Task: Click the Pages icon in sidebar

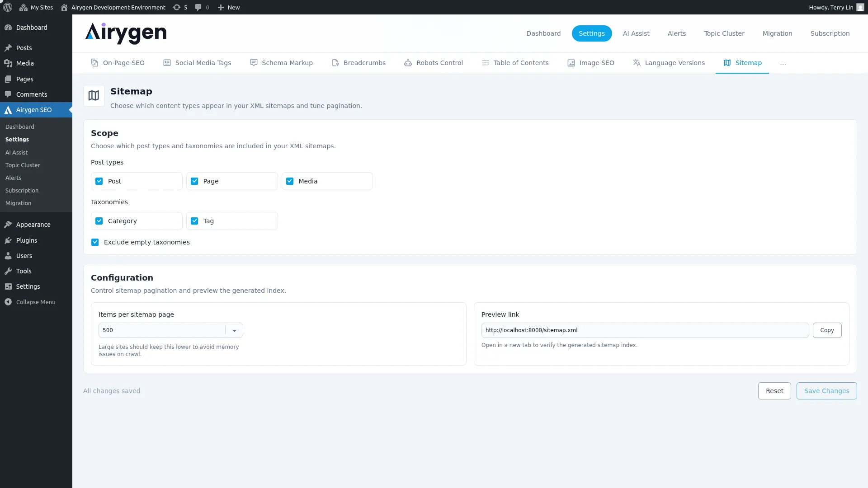Action: (8, 79)
